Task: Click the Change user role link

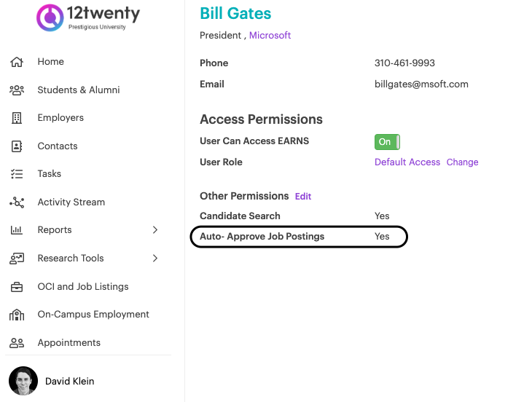Action: click(462, 162)
